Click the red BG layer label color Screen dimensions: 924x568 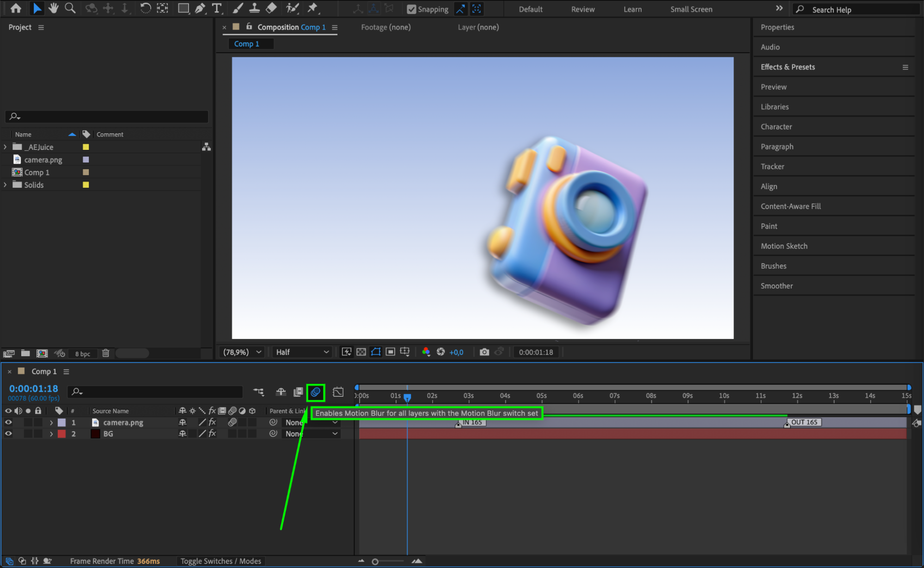pos(61,434)
